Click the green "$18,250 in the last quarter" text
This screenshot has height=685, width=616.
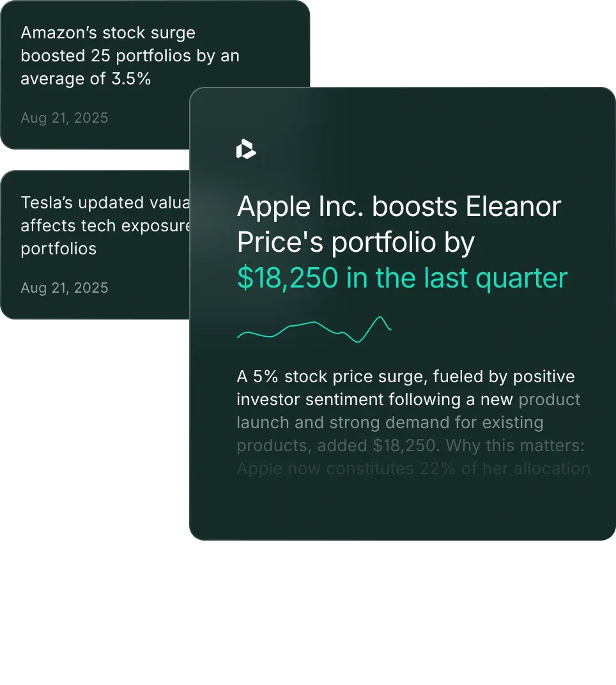pyautogui.click(x=402, y=278)
